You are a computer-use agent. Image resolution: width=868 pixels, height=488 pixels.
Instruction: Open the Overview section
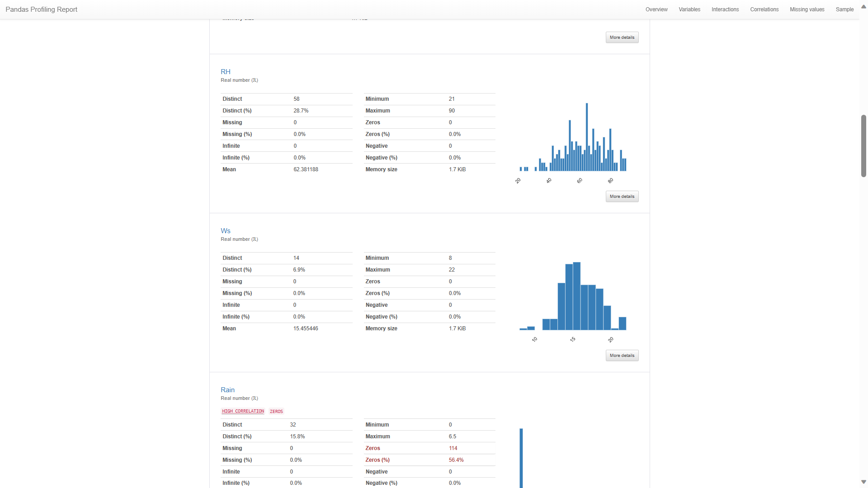656,9
